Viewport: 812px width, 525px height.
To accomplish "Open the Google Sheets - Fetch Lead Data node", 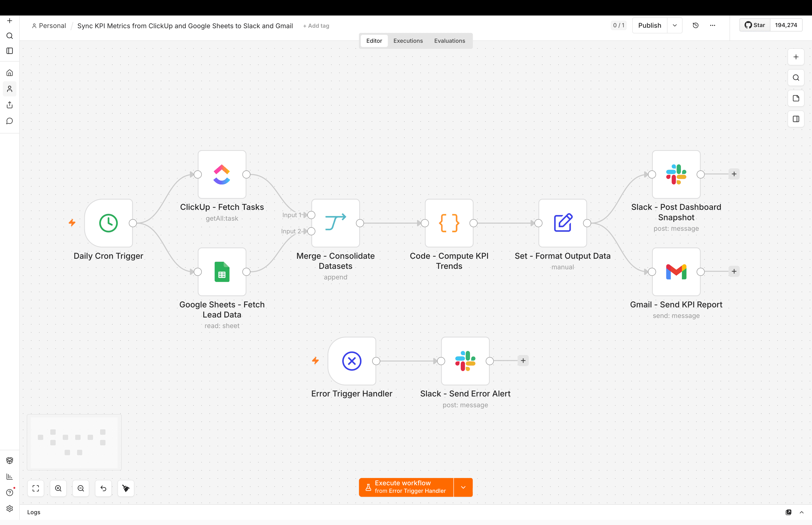I will (x=222, y=272).
